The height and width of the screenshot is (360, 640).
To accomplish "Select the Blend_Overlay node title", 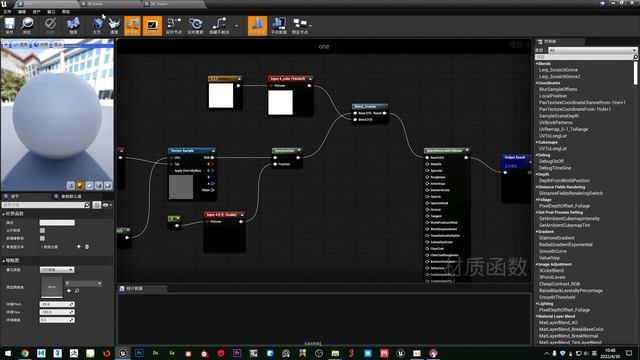I will 370,107.
